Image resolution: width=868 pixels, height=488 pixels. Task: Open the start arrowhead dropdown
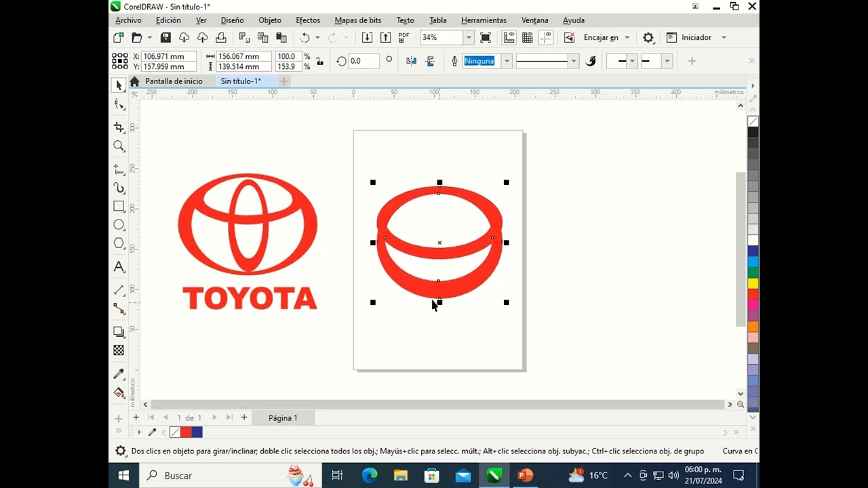point(632,61)
